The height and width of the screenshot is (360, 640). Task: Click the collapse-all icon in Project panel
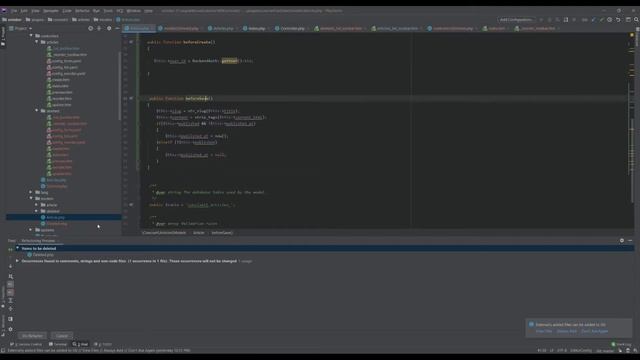tap(99, 29)
